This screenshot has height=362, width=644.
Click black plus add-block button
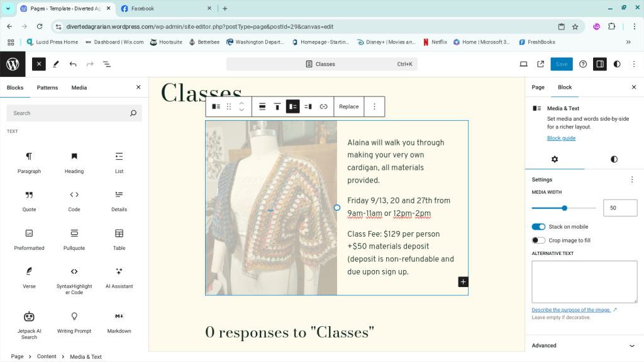click(463, 282)
